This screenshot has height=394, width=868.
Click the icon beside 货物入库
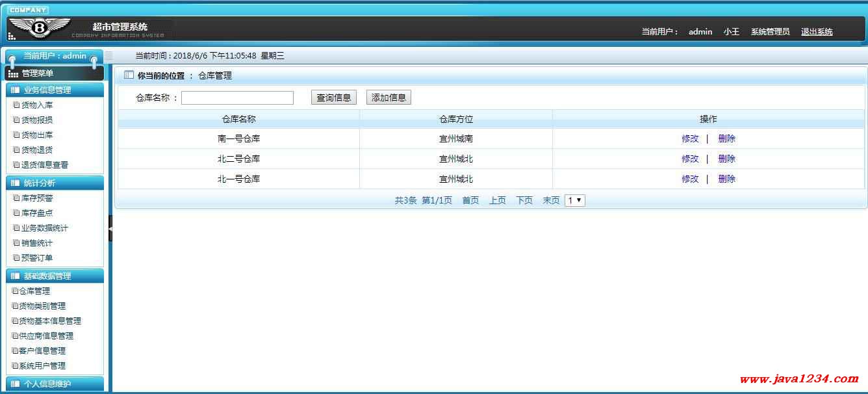(16, 105)
